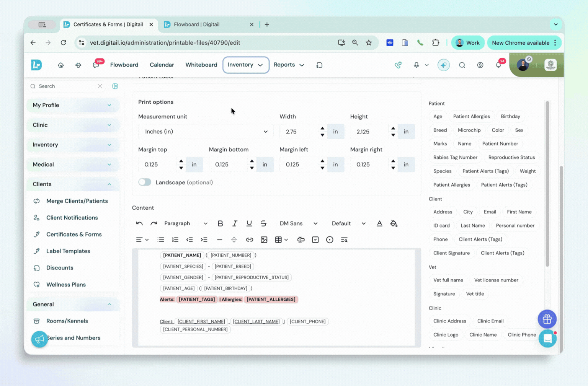The height and width of the screenshot is (386, 588).
Task: Click the sidebar Search field
Action: point(67,86)
